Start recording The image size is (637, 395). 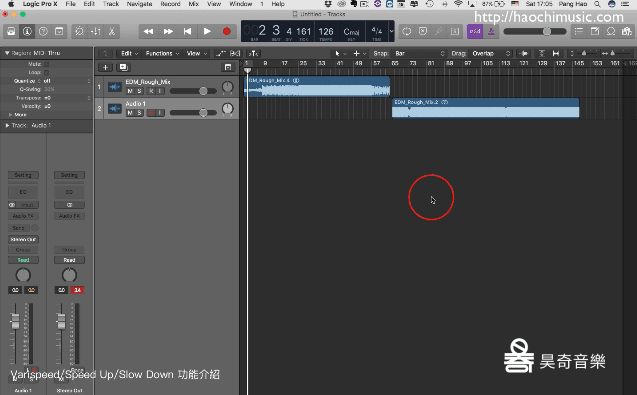227,31
